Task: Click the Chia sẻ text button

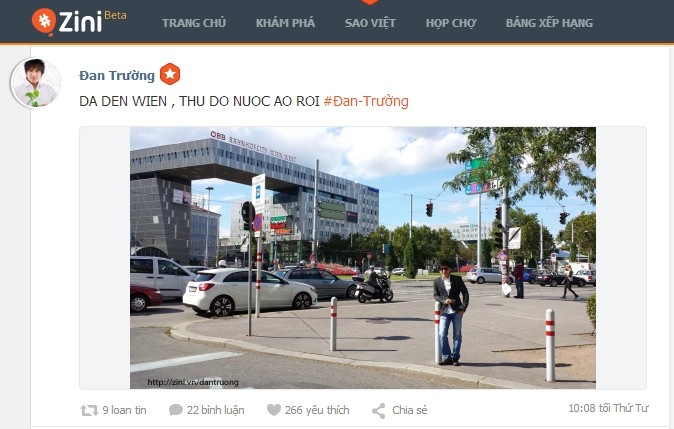Action: click(x=409, y=410)
